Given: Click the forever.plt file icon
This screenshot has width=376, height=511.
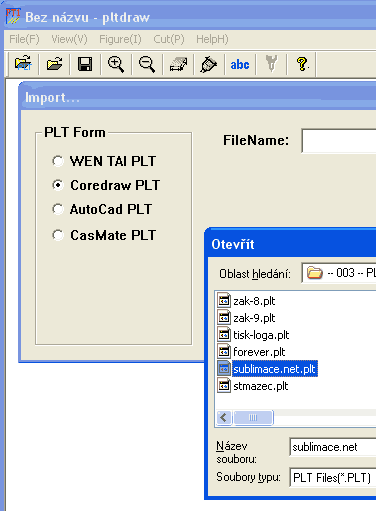Looking at the screenshot, I should pyautogui.click(x=224, y=351).
